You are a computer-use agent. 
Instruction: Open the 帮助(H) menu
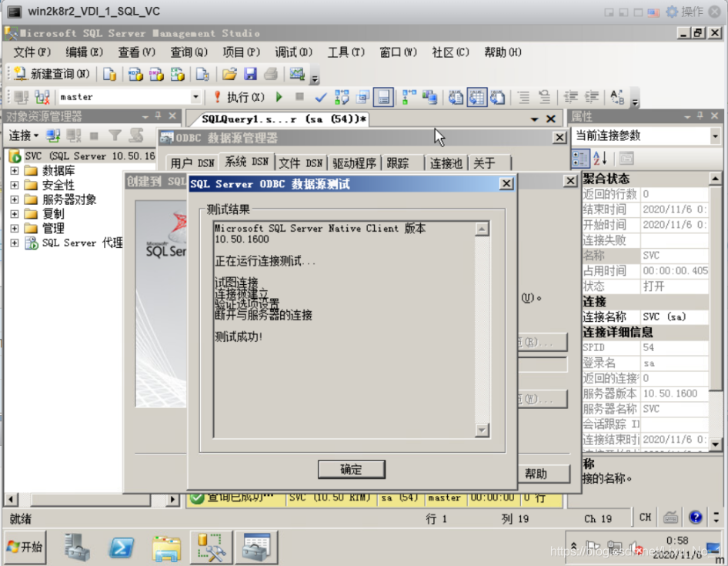(x=503, y=52)
